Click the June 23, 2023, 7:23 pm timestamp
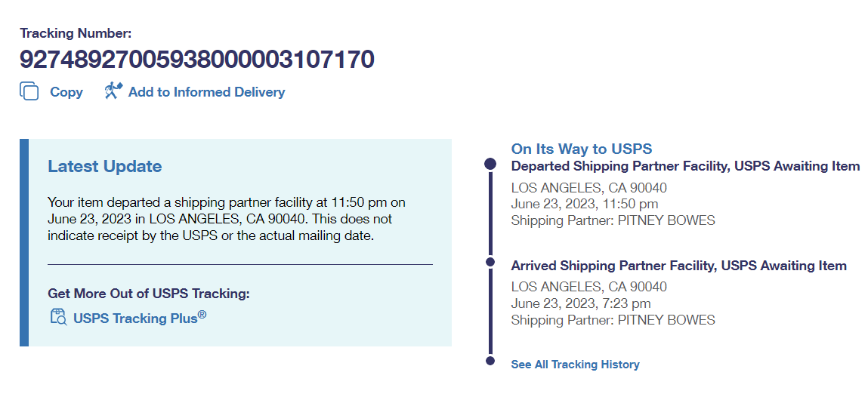Viewport: 868px width, 397px height. click(x=580, y=303)
